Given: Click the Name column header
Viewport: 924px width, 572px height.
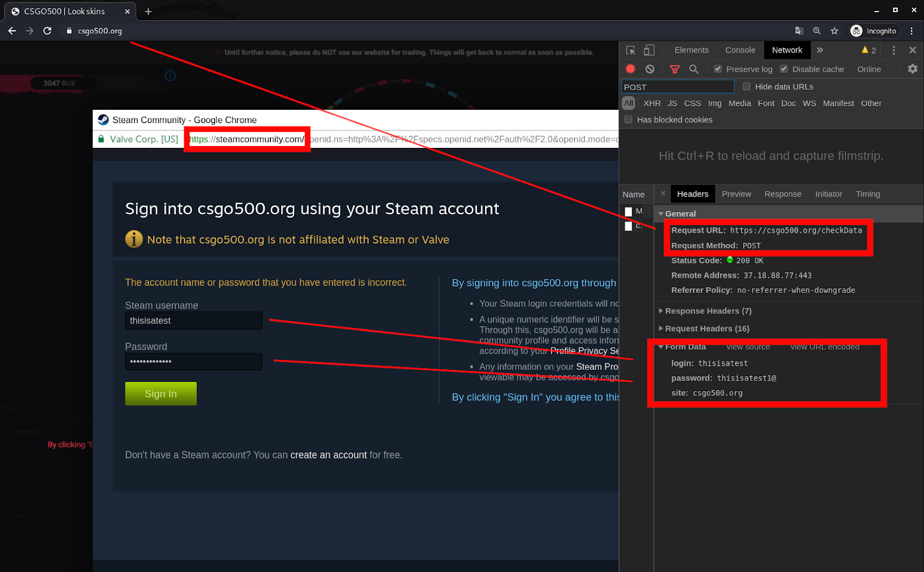Looking at the screenshot, I should pos(634,194).
